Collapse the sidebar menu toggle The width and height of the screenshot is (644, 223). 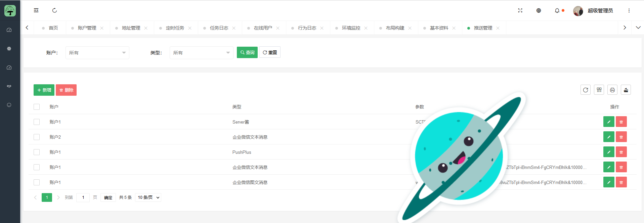point(36,10)
